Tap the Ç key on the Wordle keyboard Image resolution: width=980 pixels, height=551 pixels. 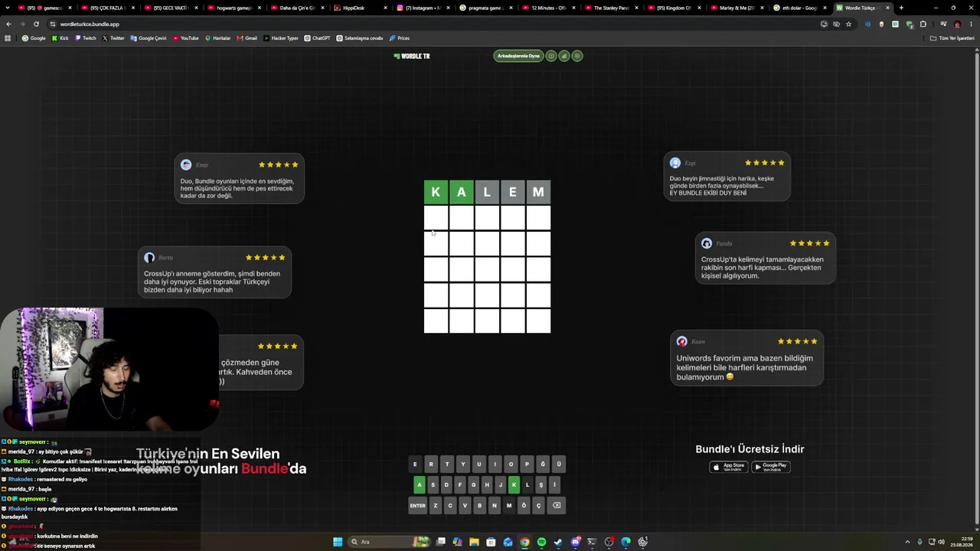[538, 506]
